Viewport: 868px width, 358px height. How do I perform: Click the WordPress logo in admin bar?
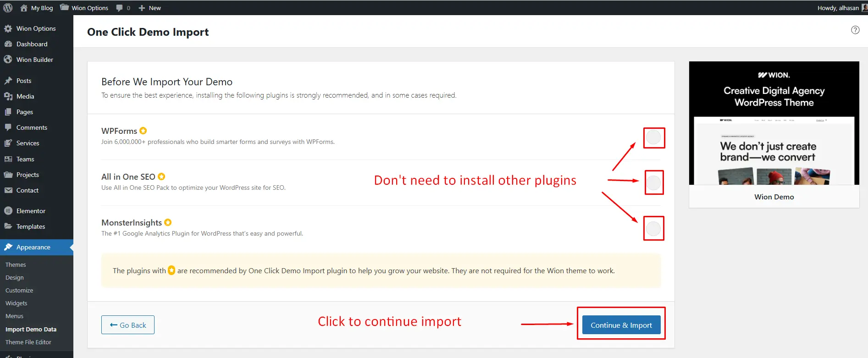point(8,8)
